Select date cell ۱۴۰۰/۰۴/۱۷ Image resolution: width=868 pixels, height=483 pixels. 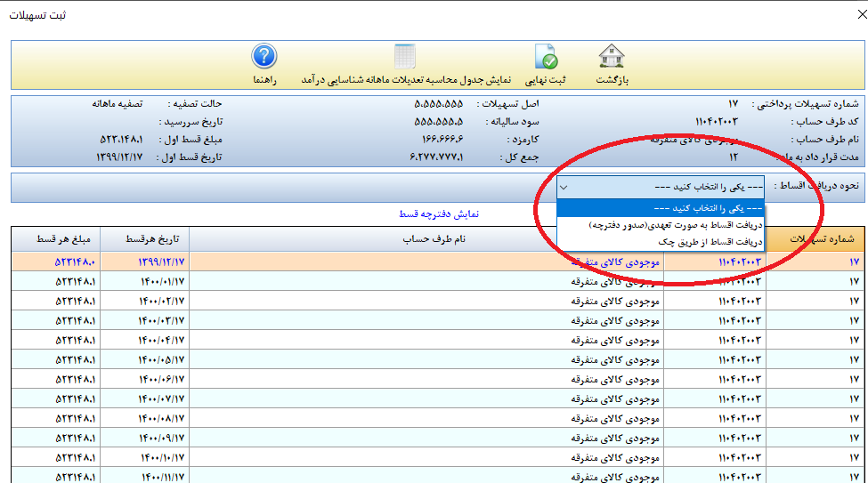[x=145, y=341]
